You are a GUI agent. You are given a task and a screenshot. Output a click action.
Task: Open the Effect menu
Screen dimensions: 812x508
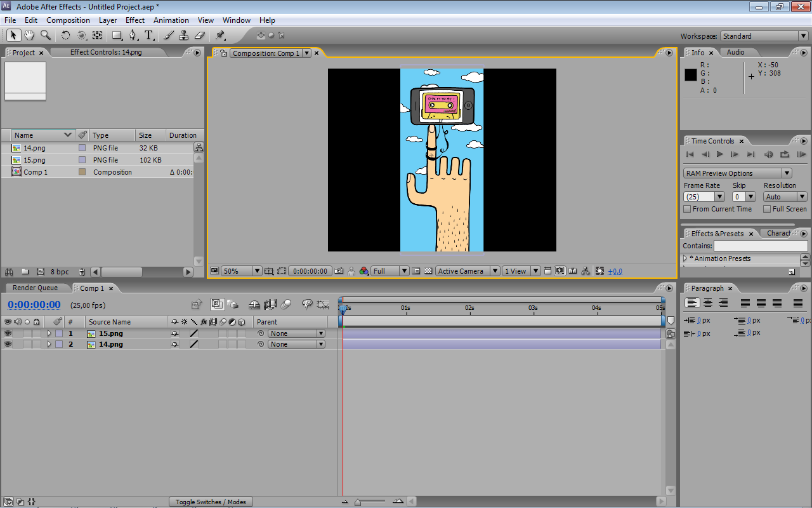[x=135, y=20]
